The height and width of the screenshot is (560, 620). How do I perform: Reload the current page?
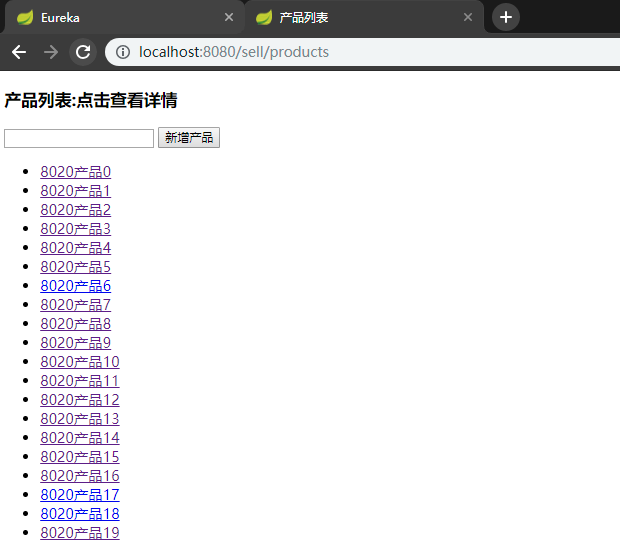click(x=84, y=52)
